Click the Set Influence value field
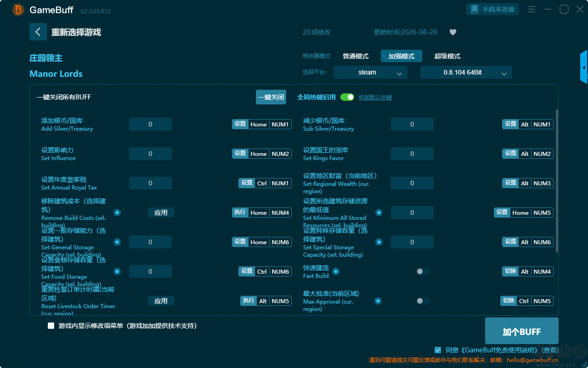 coord(150,154)
